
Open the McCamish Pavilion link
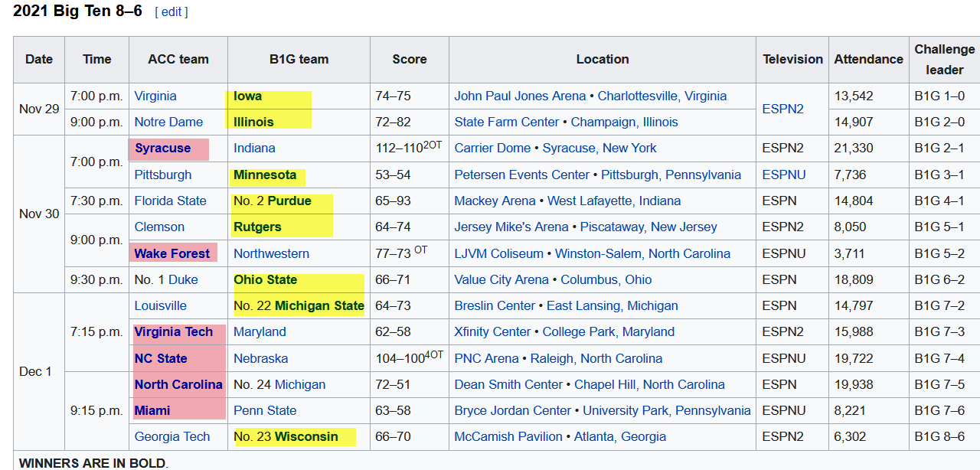coord(507,436)
